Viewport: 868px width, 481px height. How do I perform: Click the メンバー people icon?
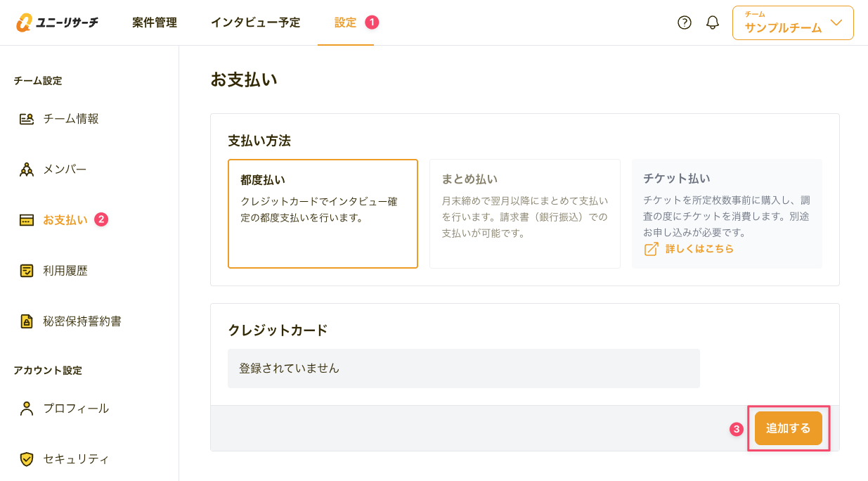(x=27, y=169)
